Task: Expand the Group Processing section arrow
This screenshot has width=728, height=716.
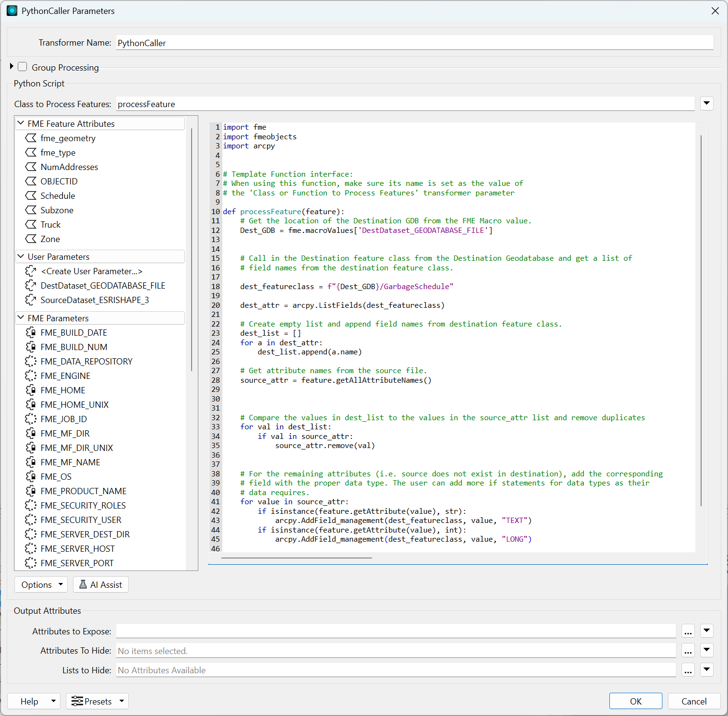Action: (x=12, y=66)
